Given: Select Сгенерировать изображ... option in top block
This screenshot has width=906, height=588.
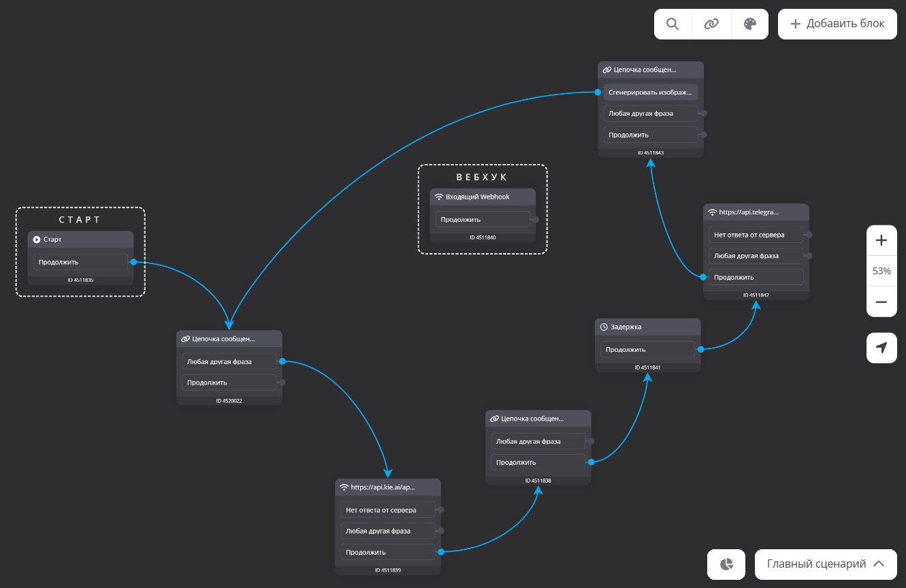Looking at the screenshot, I should 650,92.
